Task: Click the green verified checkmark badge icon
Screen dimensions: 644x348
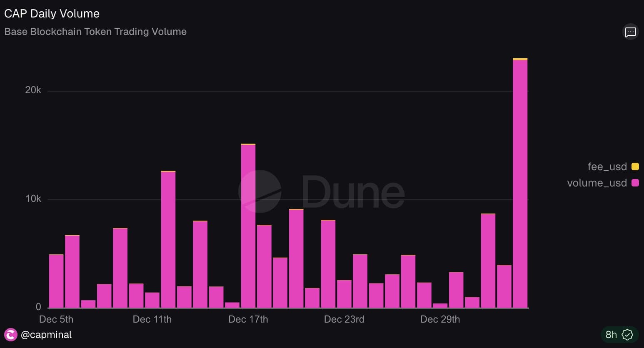Action: (x=627, y=335)
